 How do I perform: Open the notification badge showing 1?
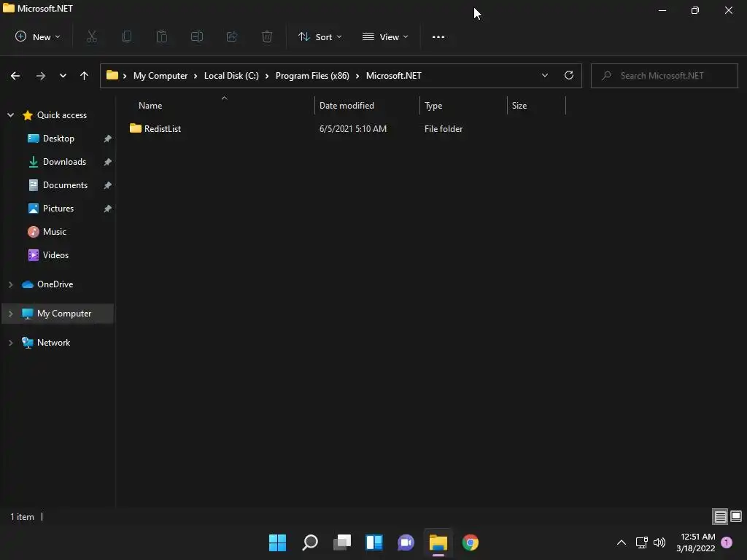click(x=727, y=542)
